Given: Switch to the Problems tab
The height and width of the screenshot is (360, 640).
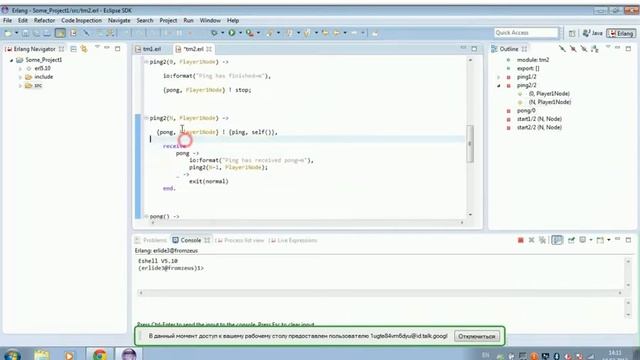Looking at the screenshot, I should click(x=151, y=240).
